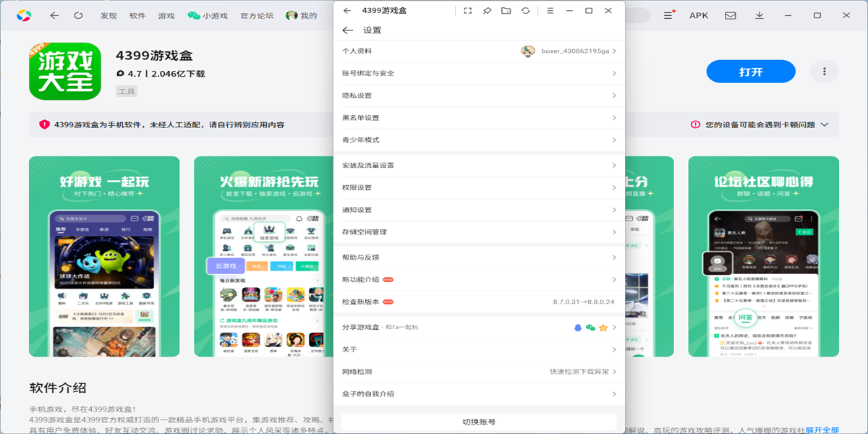This screenshot has width=868, height=434.
Task: Open the mail/messages icon in top toolbar
Action: [x=731, y=15]
